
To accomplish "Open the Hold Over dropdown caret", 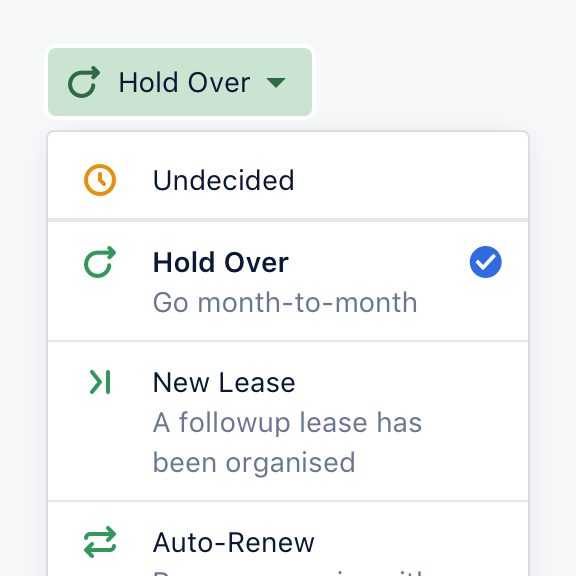I will (276, 83).
